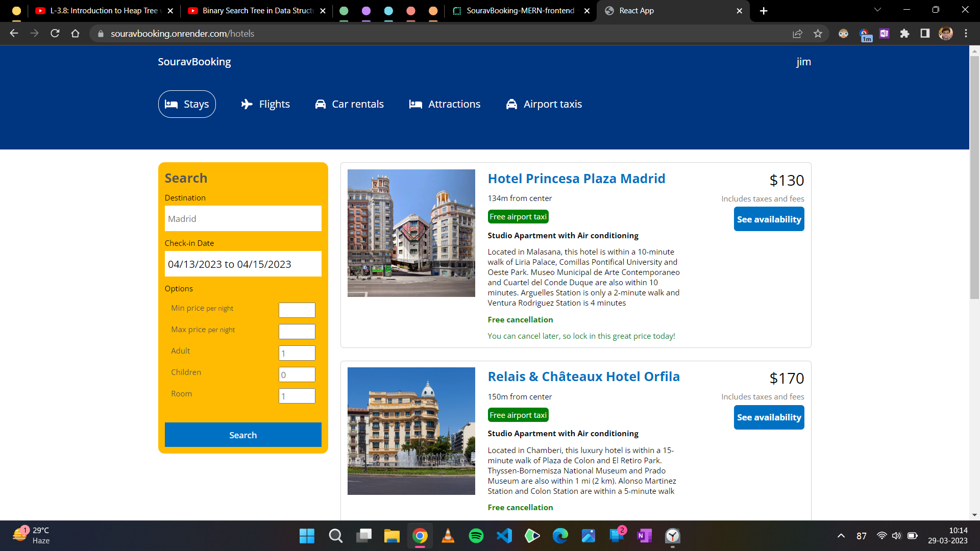Viewport: 980px width, 551px height.
Task: Click the bookmark star in address bar
Action: click(x=818, y=34)
